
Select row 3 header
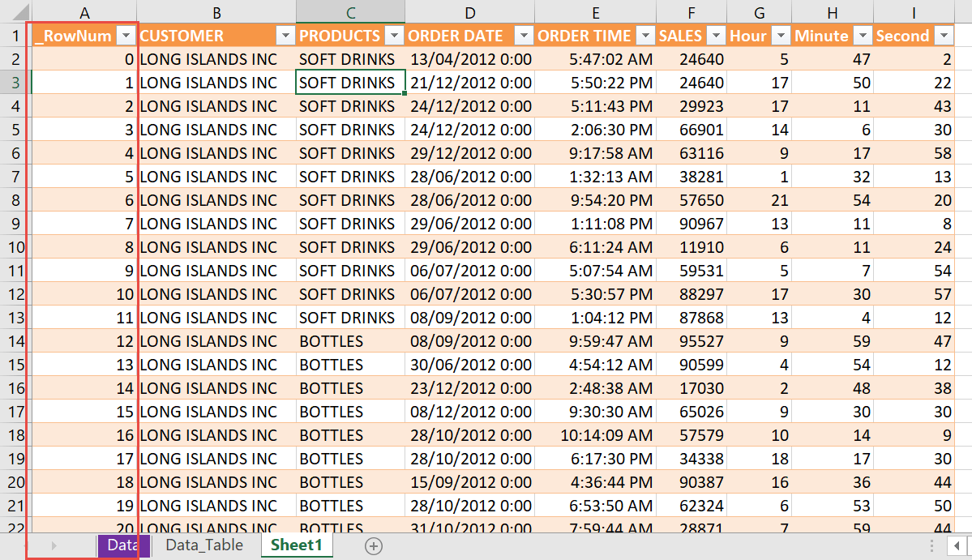tap(15, 83)
